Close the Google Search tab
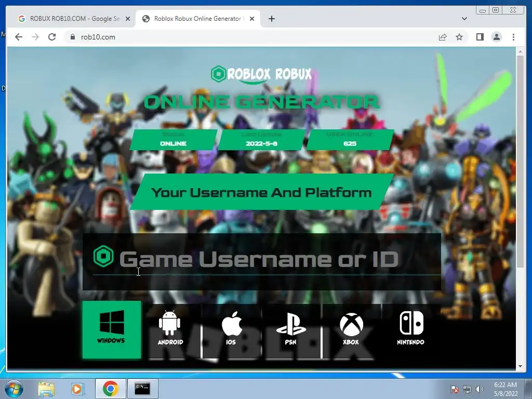Image resolution: width=532 pixels, height=399 pixels. coord(128,19)
